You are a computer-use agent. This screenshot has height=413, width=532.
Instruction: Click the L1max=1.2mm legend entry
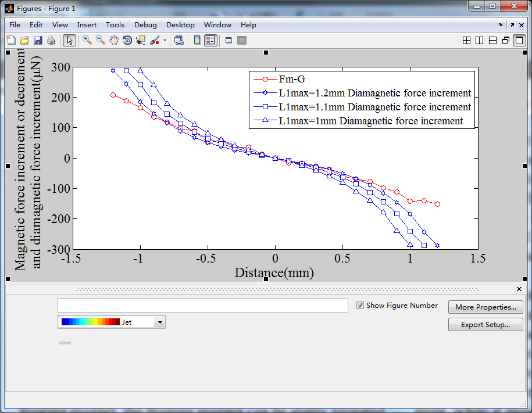tap(362, 93)
